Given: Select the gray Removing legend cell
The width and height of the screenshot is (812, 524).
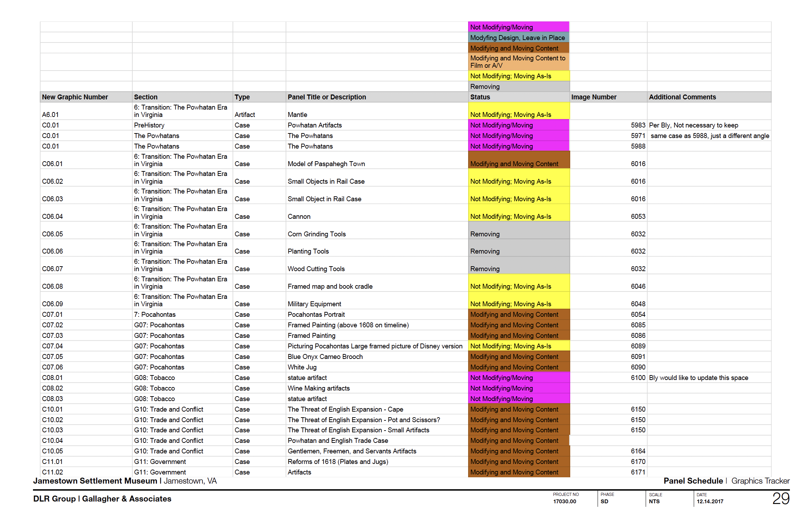Looking at the screenshot, I should [x=518, y=86].
